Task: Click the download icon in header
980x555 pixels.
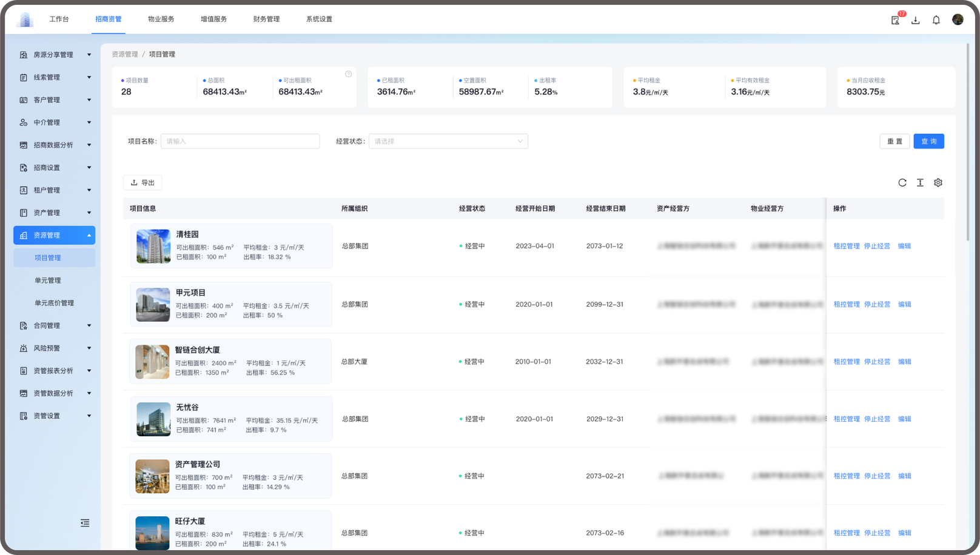Action: (x=916, y=20)
